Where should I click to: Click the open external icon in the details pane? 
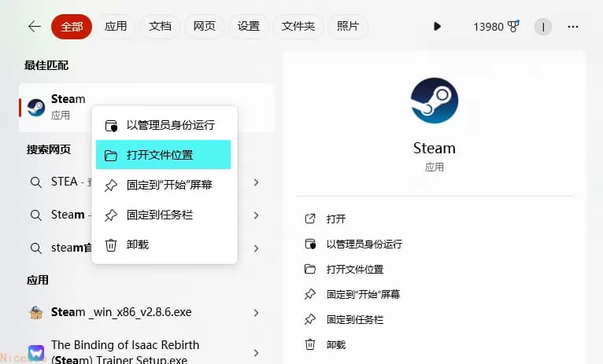point(310,219)
